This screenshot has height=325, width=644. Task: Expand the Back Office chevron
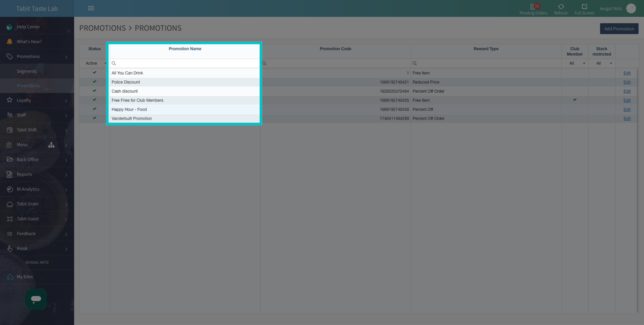click(66, 160)
